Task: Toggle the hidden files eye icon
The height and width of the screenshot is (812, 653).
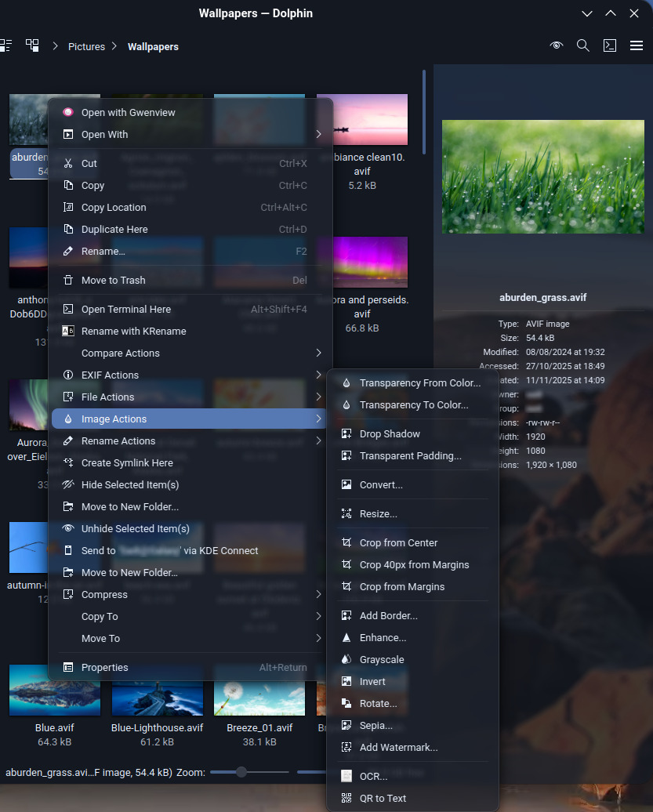Action: (557, 45)
